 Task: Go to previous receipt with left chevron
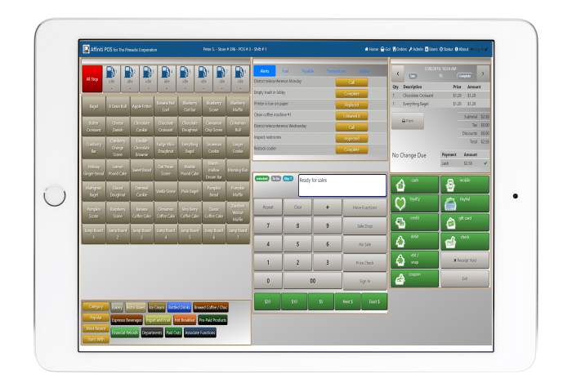[398, 72]
